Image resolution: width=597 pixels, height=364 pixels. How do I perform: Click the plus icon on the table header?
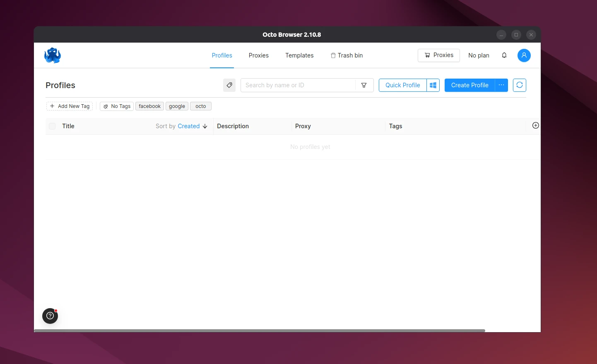[x=535, y=125]
